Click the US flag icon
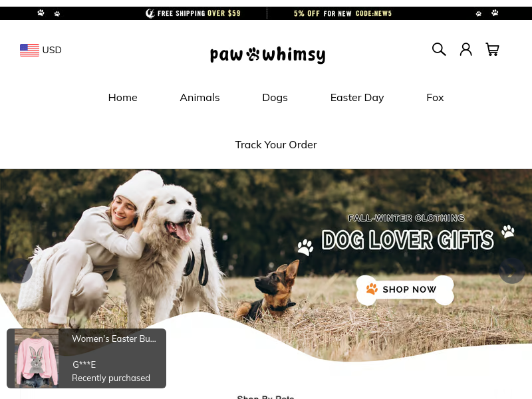Viewport: 532px width, 399px height. click(x=29, y=51)
